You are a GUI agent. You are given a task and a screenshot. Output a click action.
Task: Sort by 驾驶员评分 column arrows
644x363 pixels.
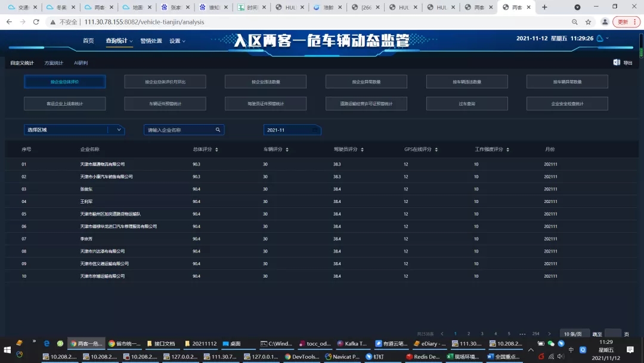click(363, 150)
